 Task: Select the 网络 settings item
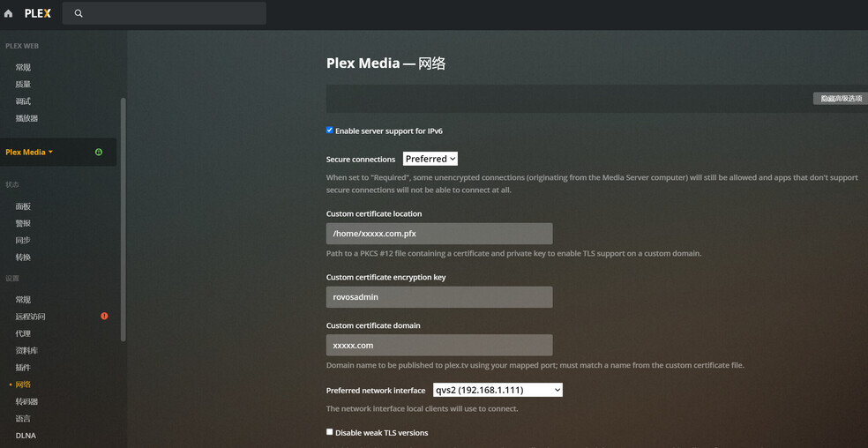[x=23, y=385]
